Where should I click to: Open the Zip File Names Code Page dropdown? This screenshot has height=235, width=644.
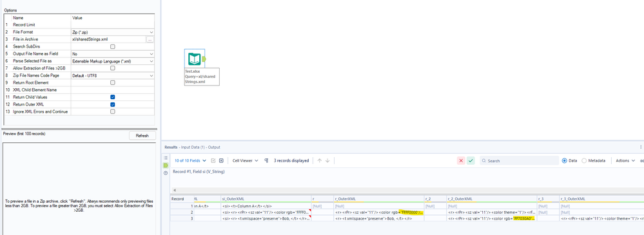[113, 75]
